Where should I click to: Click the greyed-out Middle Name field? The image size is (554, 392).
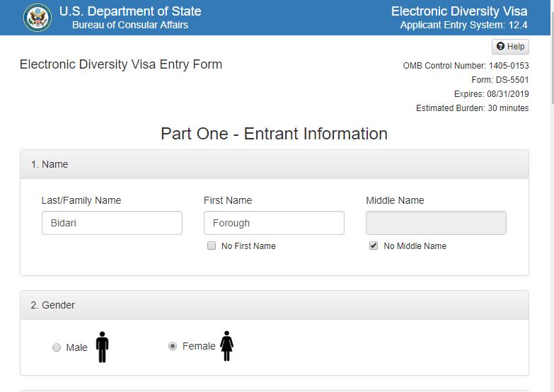point(436,223)
